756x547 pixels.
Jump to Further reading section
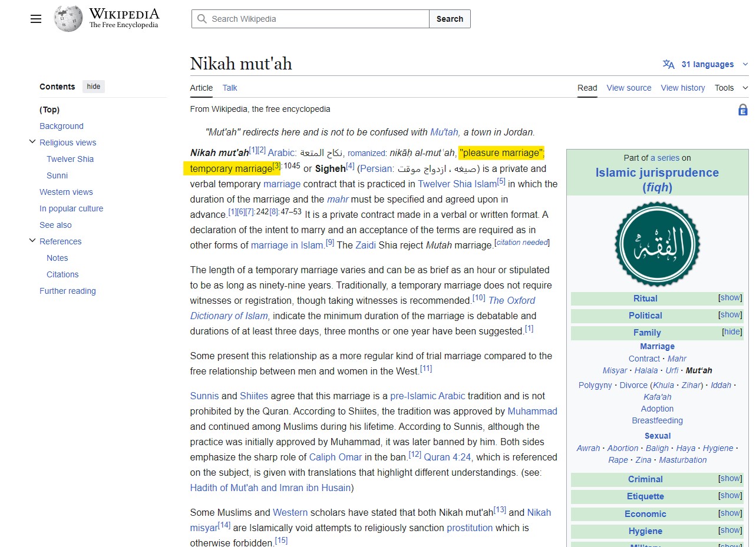68,291
